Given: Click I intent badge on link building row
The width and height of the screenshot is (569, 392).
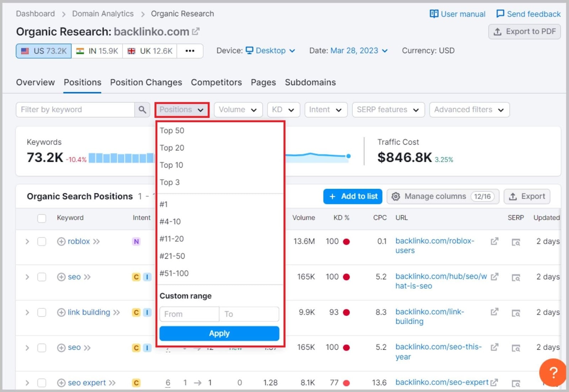Looking at the screenshot, I should coord(147,312).
